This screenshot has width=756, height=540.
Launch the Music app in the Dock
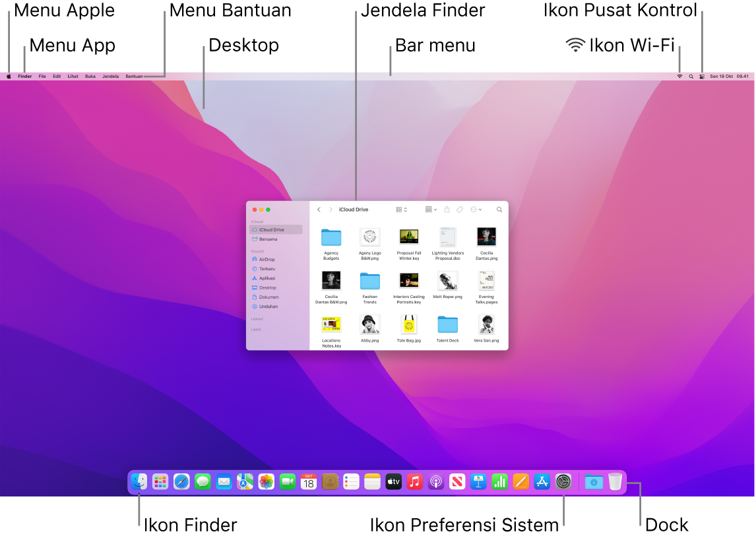(x=415, y=482)
